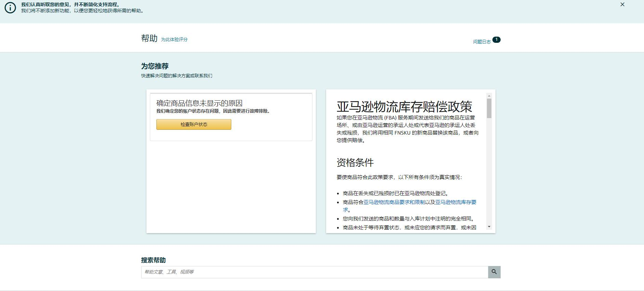
Task: Click the 亚马逊物流库存赔偿政策 article title
Action: point(404,107)
